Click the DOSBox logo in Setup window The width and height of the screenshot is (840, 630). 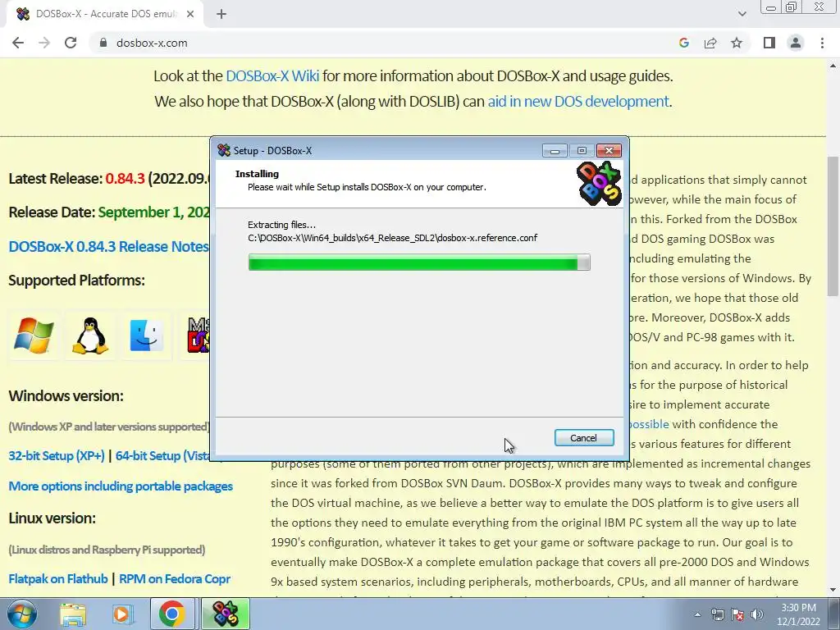coord(599,183)
